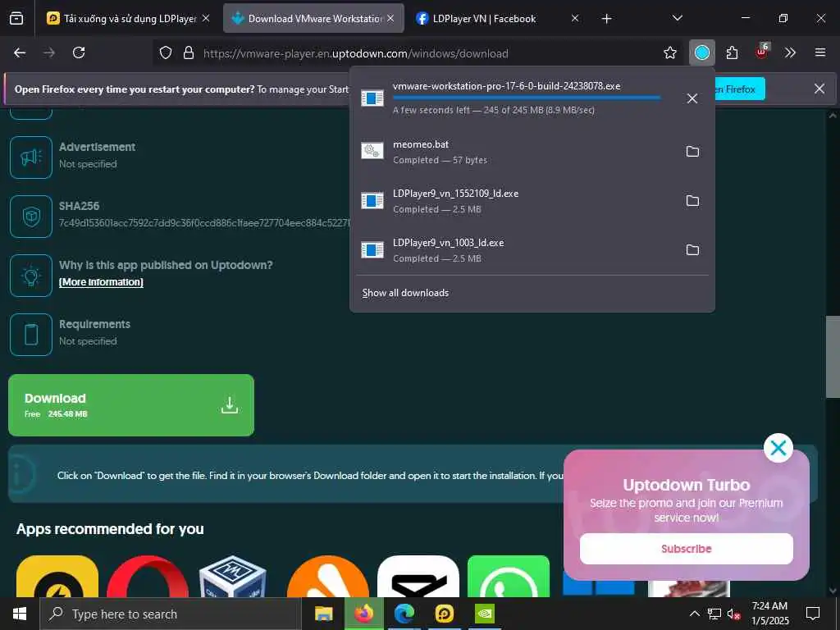Reload the current page
This screenshot has width=840, height=630.
click(x=79, y=52)
